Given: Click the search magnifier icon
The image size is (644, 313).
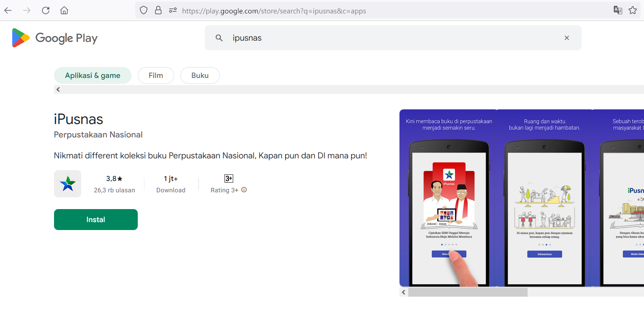Looking at the screenshot, I should tap(219, 38).
